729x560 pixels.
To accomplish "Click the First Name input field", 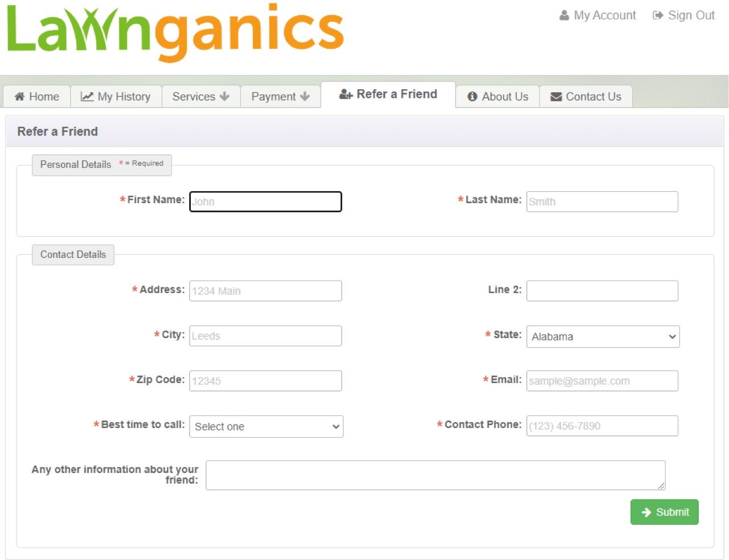I will click(265, 201).
